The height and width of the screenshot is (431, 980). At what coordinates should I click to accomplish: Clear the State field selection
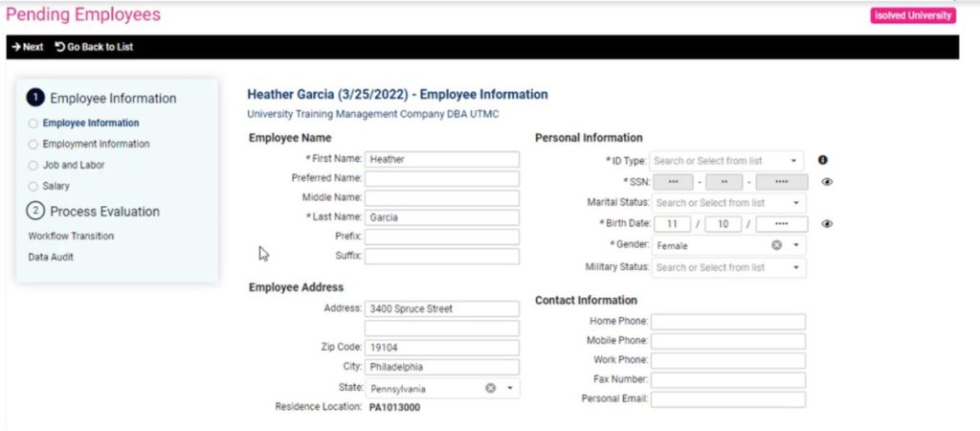(x=491, y=389)
